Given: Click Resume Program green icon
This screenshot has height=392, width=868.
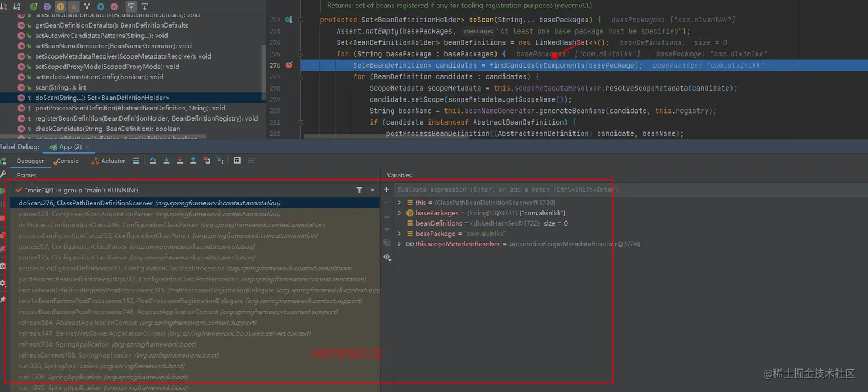Looking at the screenshot, I should coord(3,190).
